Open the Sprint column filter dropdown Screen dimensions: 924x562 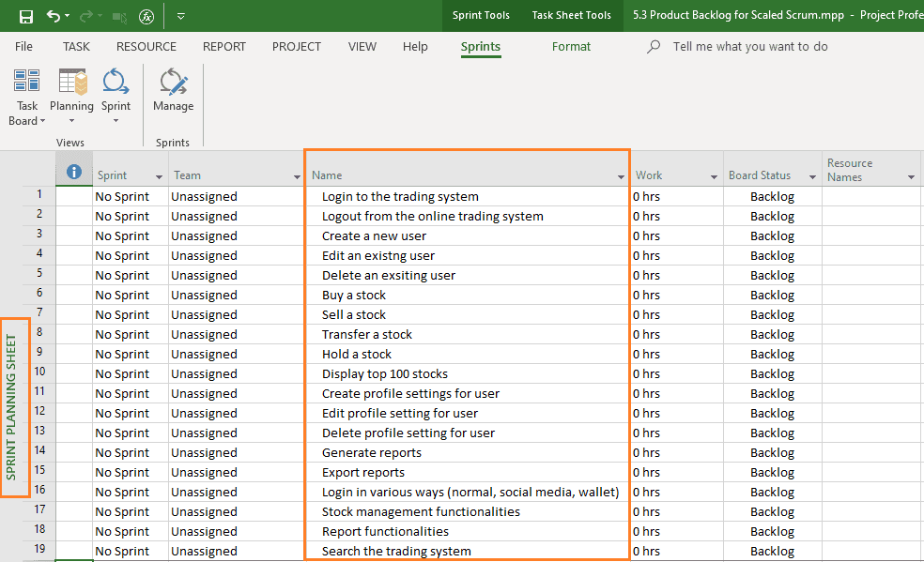[159, 176]
